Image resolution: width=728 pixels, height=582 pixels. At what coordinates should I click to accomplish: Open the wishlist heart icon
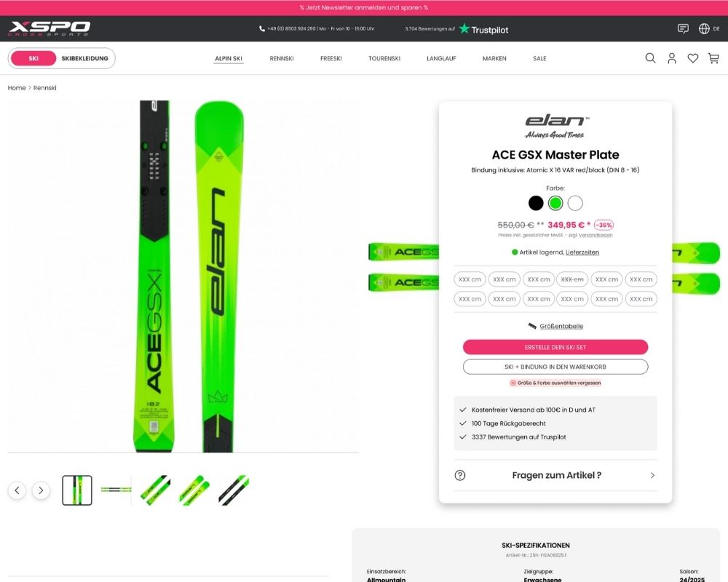point(693,58)
